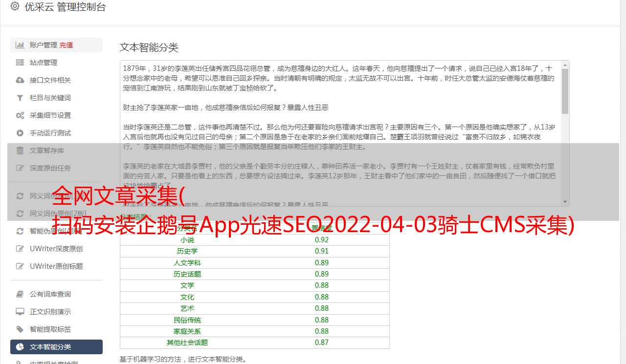626x364 pixels.
Task: Click the text area scrollbar up arrow
Action: (x=565, y=64)
